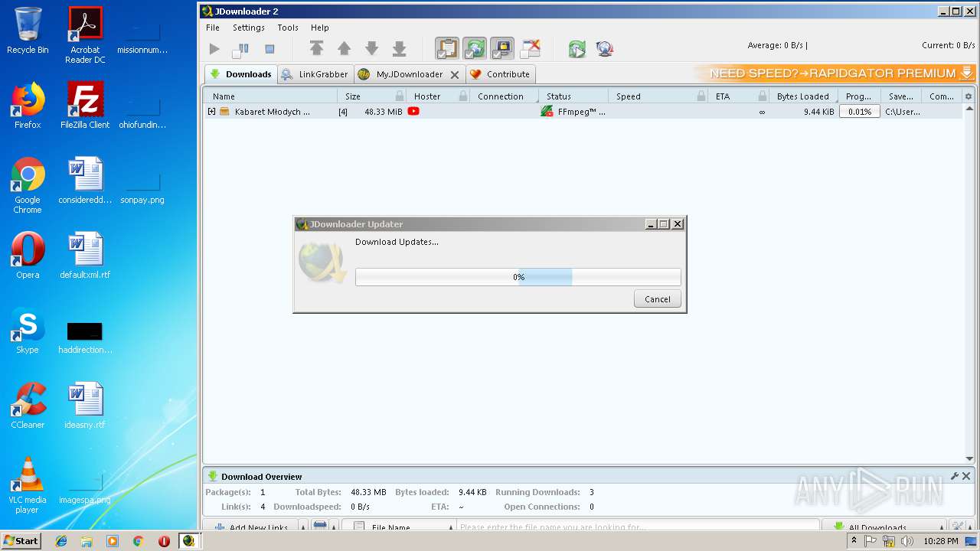Open the Opera desktop icon
This screenshot has height=551, width=980.
tap(28, 256)
